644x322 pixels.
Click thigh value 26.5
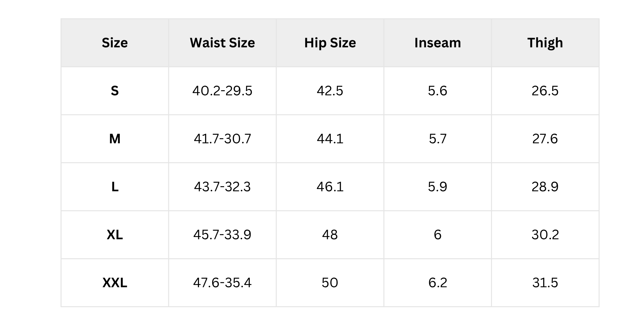(x=545, y=91)
